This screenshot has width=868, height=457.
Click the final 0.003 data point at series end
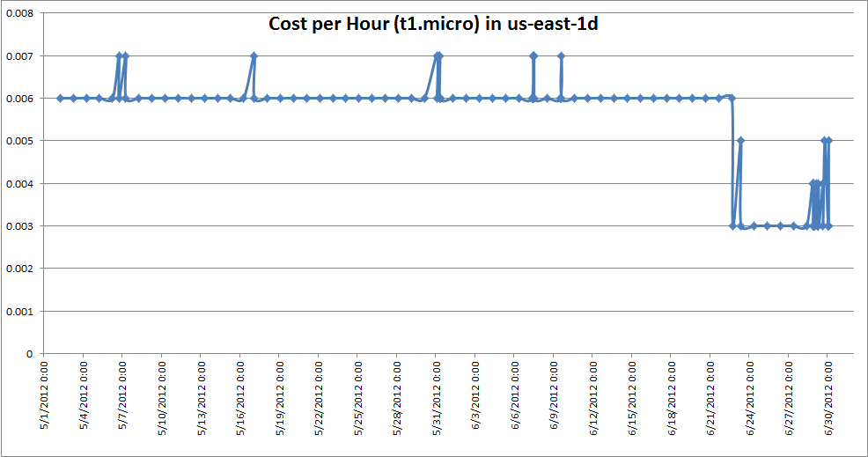coord(828,226)
